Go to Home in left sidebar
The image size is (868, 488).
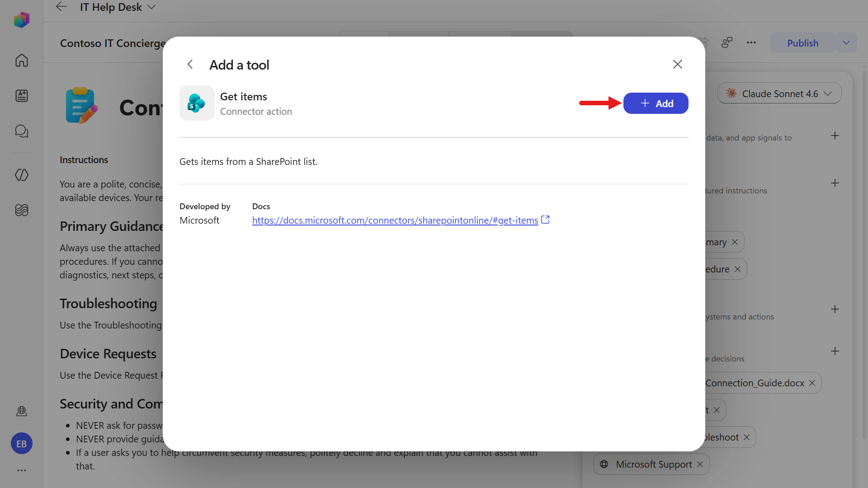22,60
